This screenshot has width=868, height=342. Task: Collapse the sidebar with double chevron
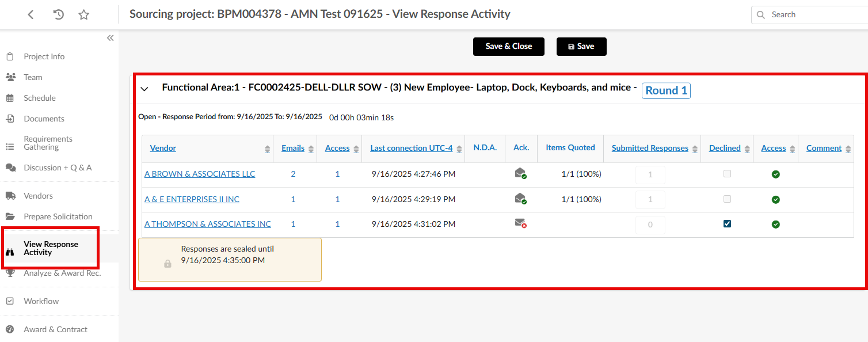(110, 38)
